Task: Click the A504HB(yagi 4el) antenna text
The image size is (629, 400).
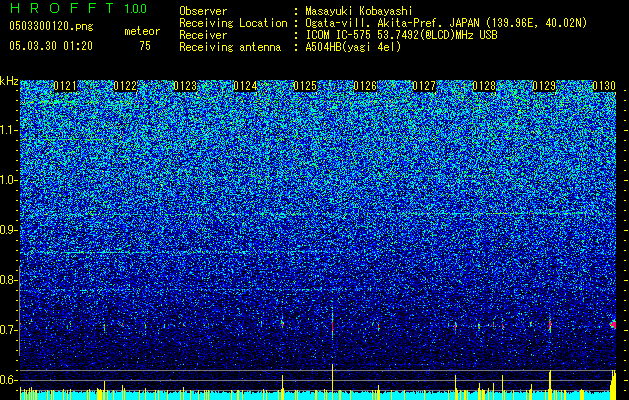Action: 353,47
